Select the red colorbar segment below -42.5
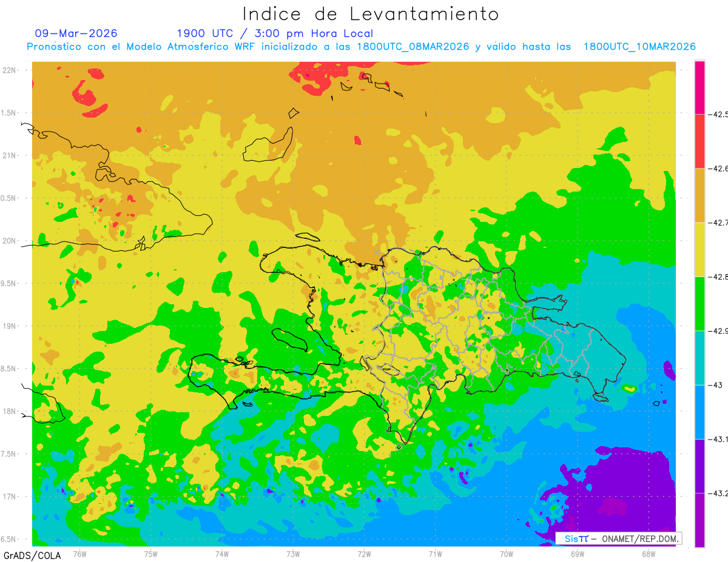 pos(699,141)
